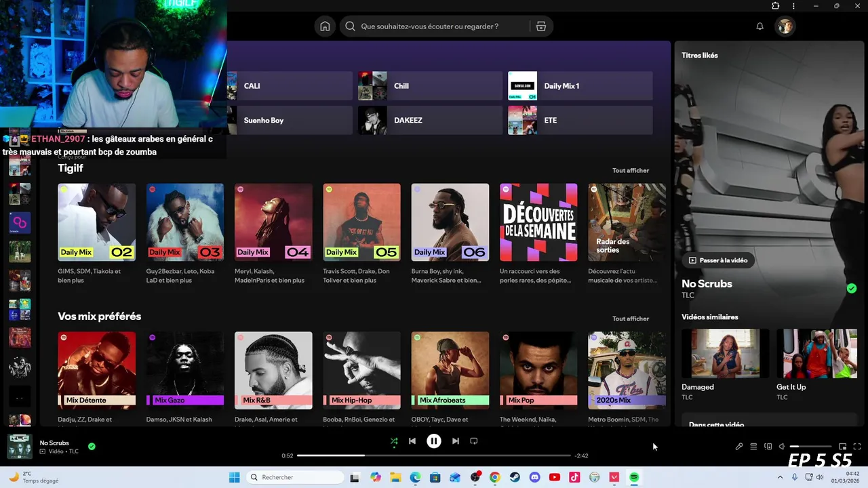
Task: Expand the system tray hidden icons chevron
Action: [x=780, y=477]
